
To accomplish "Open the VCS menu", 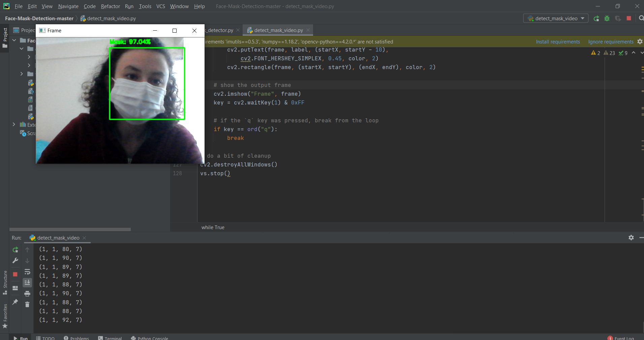I will tap(160, 6).
